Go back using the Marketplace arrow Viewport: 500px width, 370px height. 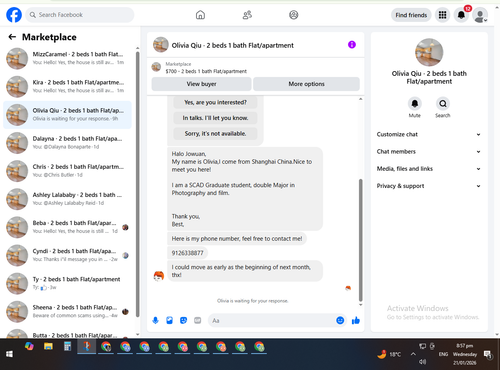(12, 37)
